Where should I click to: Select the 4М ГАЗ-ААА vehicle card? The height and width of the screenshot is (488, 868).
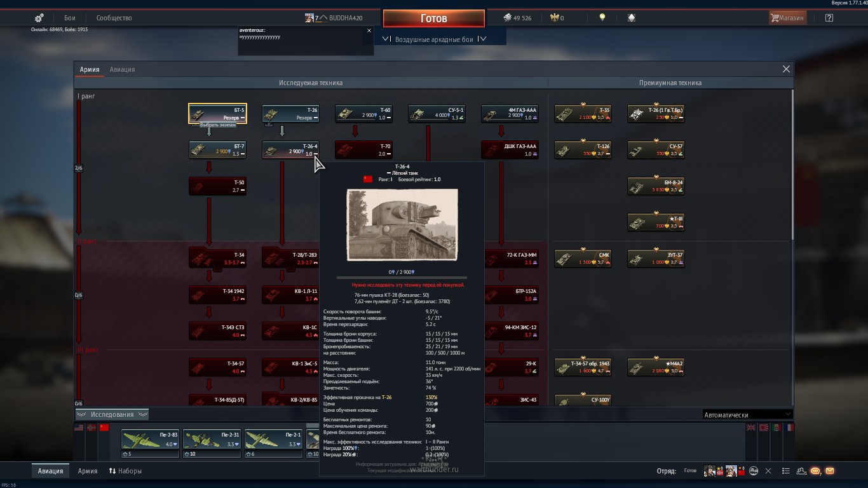click(510, 114)
